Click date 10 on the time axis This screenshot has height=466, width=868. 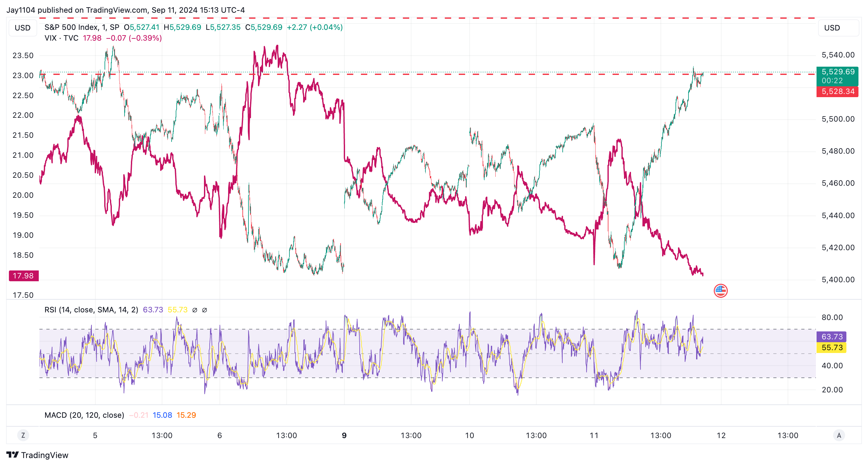pyautogui.click(x=469, y=435)
